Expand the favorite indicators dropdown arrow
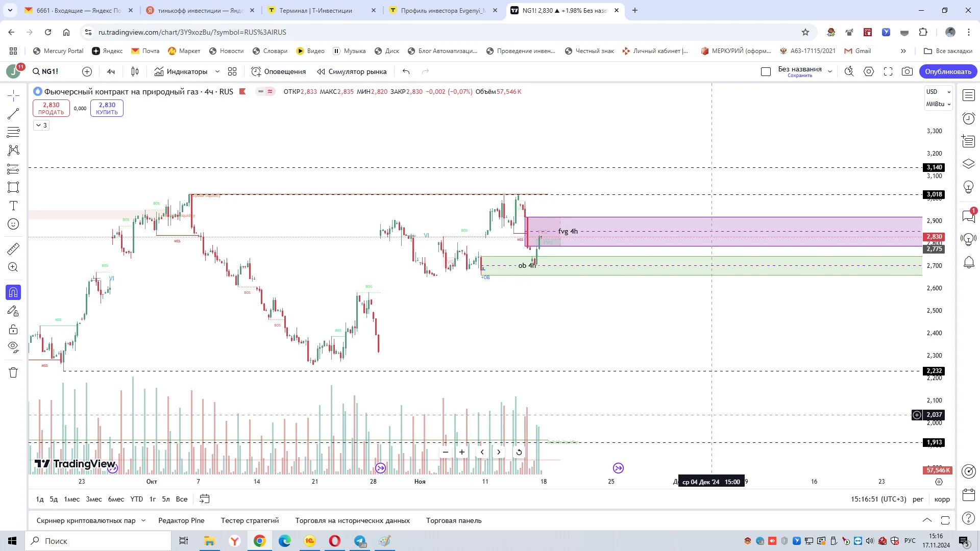The image size is (980, 551). pyautogui.click(x=217, y=71)
